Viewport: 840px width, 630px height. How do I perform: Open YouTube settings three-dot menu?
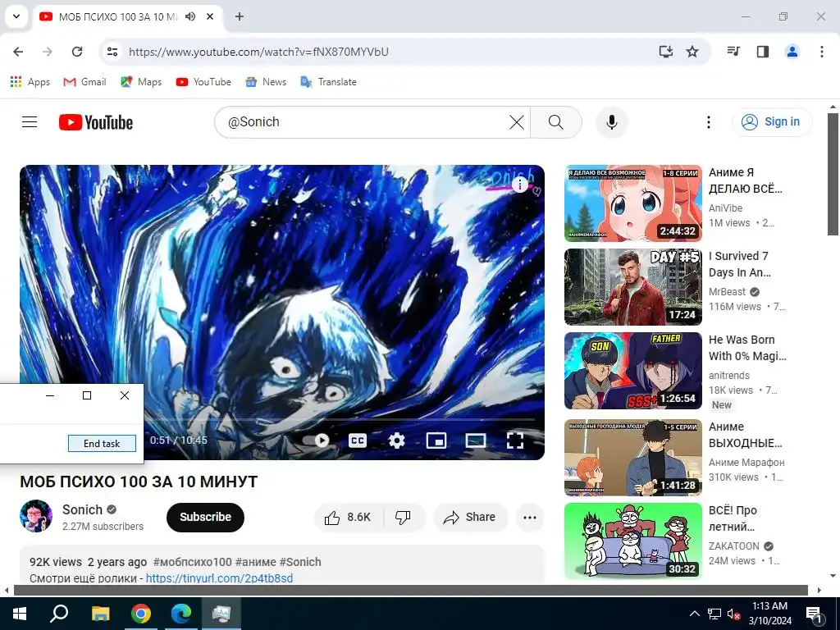click(x=708, y=122)
